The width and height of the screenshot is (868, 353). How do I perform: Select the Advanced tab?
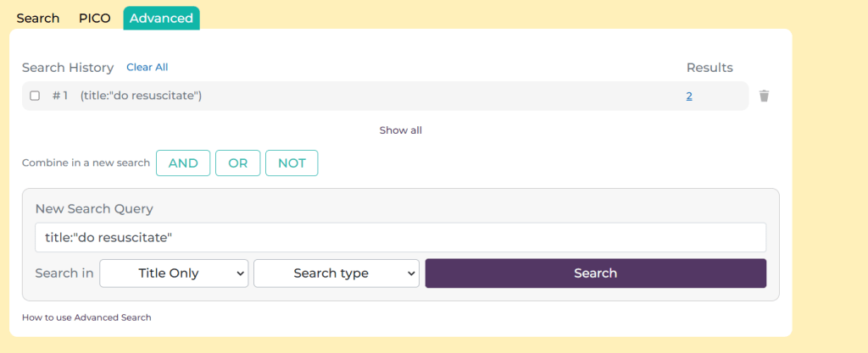tap(161, 18)
